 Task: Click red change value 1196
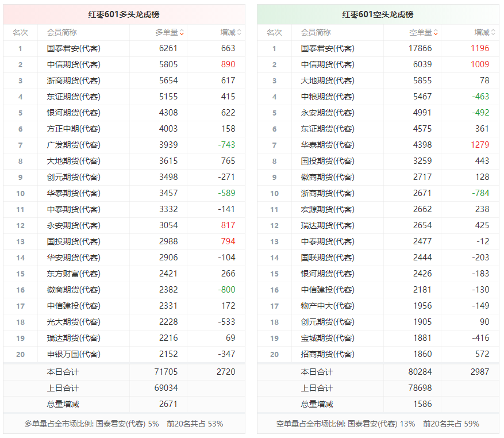[x=480, y=48]
